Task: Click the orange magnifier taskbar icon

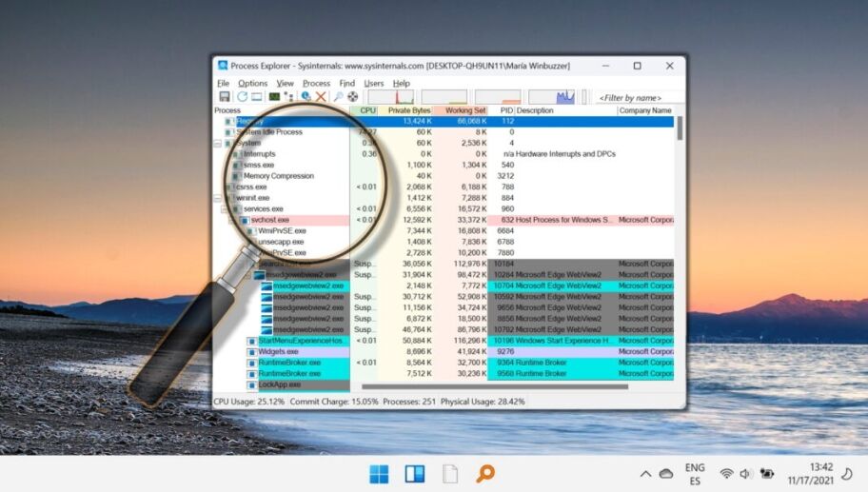Action: 485,474
